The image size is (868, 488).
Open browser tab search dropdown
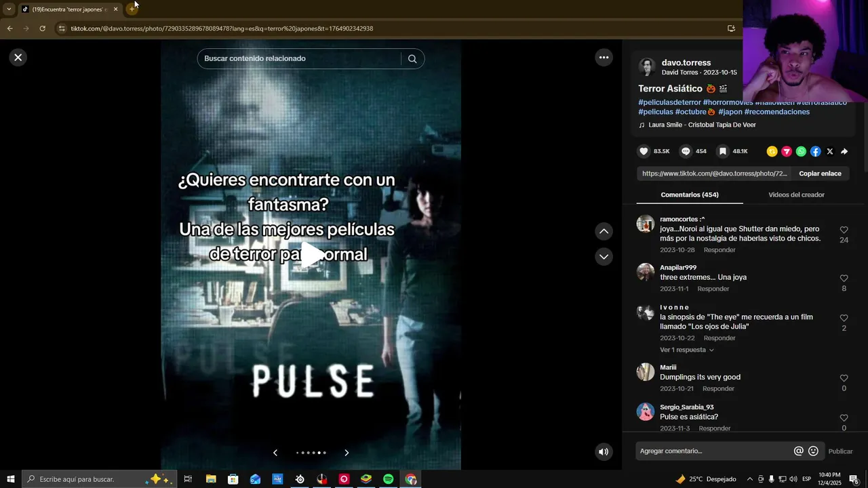click(9, 9)
